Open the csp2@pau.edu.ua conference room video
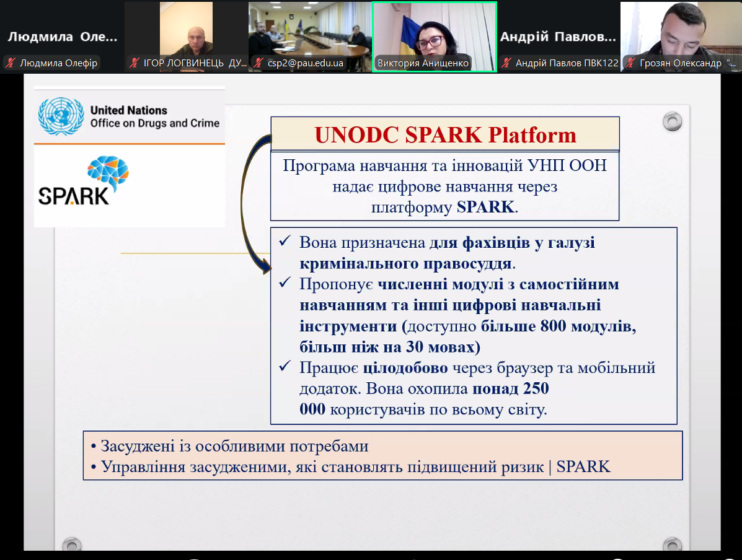The image size is (742, 560). click(x=310, y=31)
